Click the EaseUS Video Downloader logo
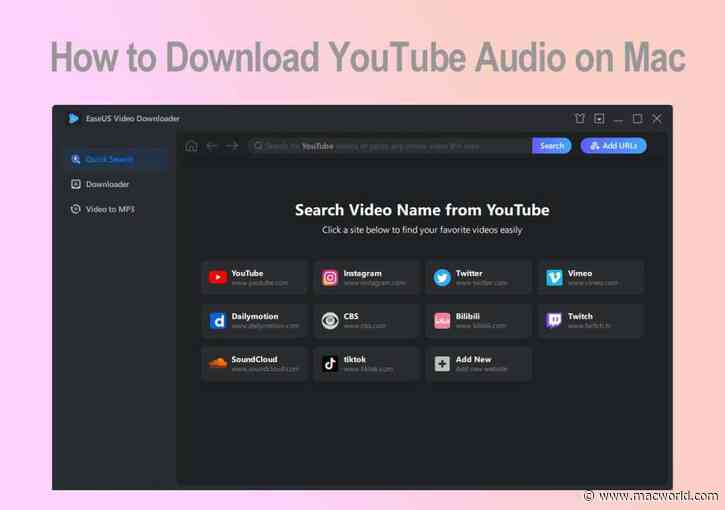The image size is (725, 510). pos(73,119)
